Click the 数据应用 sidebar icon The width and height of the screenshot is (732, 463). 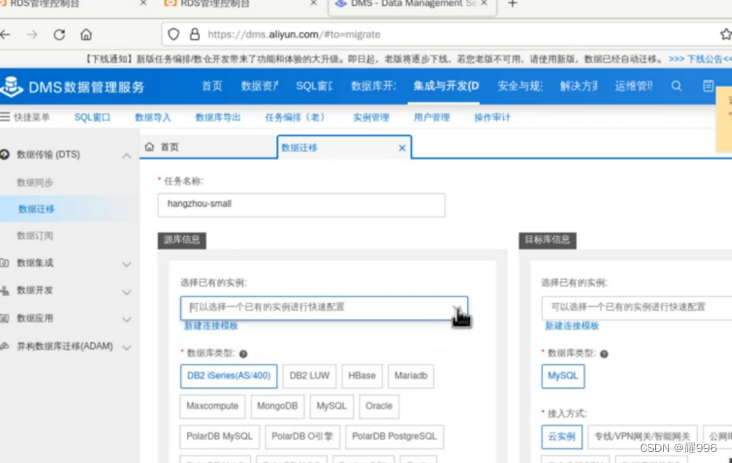pos(5,318)
